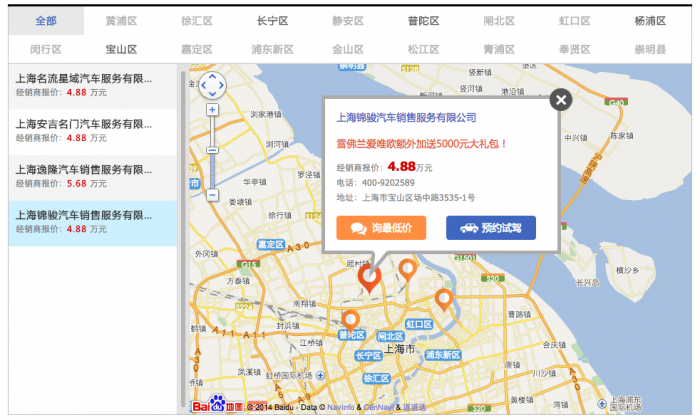Viewport: 700px width, 420px height.
Task: Click 询最低价 orange button
Action: 381,228
